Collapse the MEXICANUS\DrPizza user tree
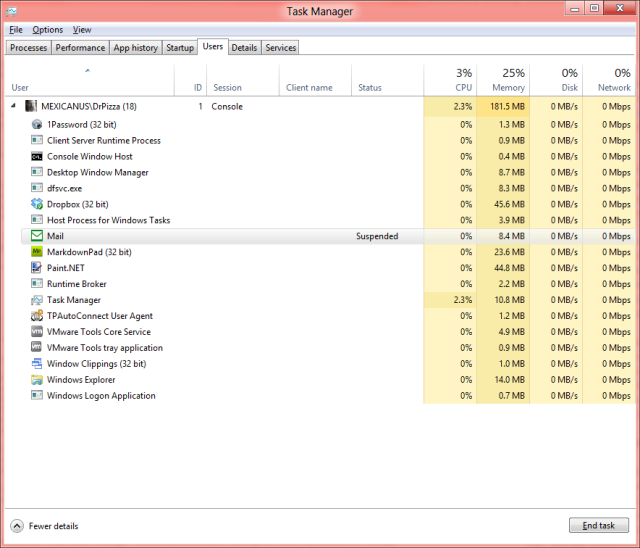The image size is (640, 548). click(13, 106)
